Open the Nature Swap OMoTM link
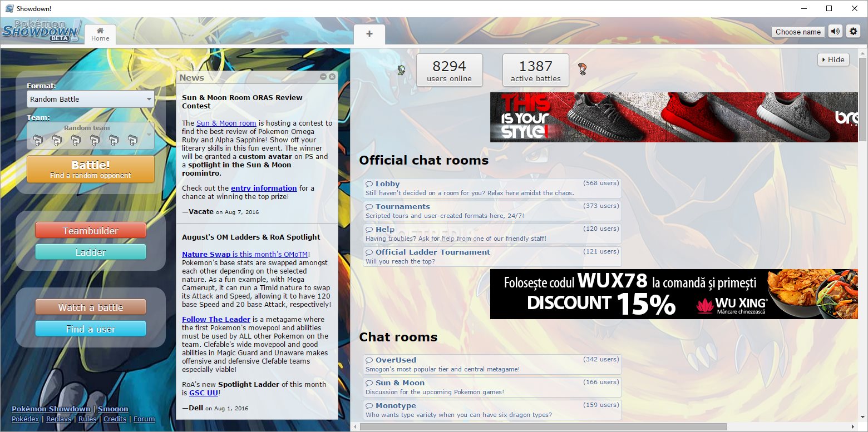Image resolution: width=868 pixels, height=432 pixels. click(245, 254)
